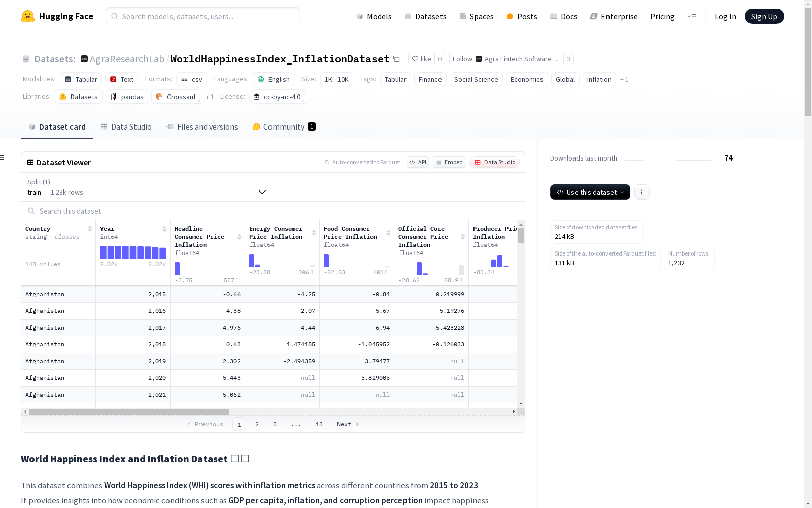The image size is (812, 508).
Task: Go to page 3 of the table
Action: (275, 424)
